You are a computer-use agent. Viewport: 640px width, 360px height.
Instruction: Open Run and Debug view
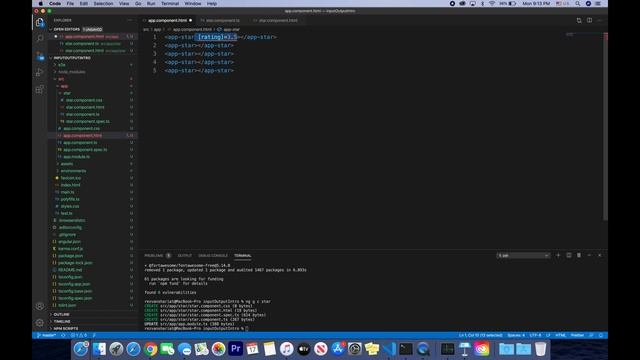click(x=40, y=73)
